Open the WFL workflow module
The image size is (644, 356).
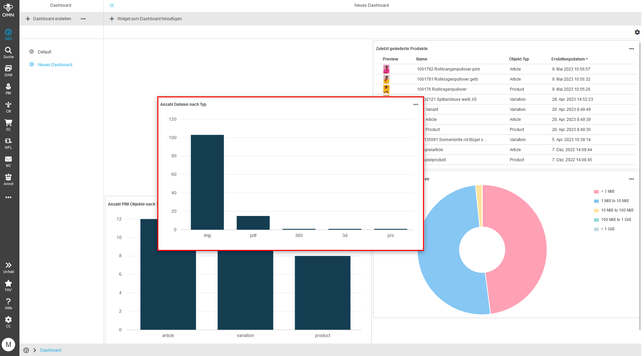(8, 143)
